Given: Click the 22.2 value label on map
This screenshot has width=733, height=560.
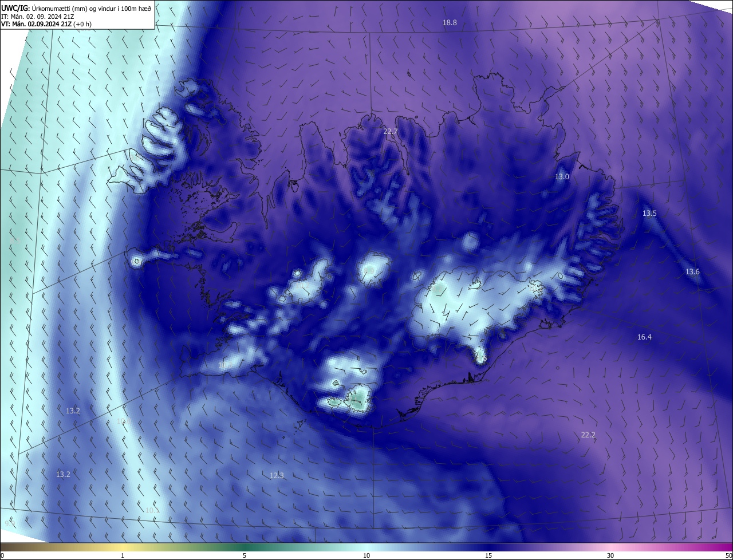Looking at the screenshot, I should click(x=588, y=435).
